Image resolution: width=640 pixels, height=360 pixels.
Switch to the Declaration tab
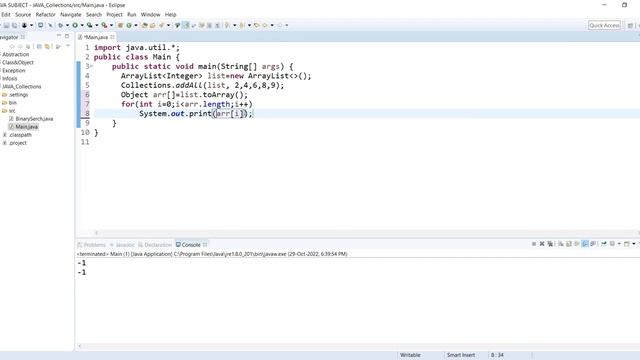click(155, 245)
